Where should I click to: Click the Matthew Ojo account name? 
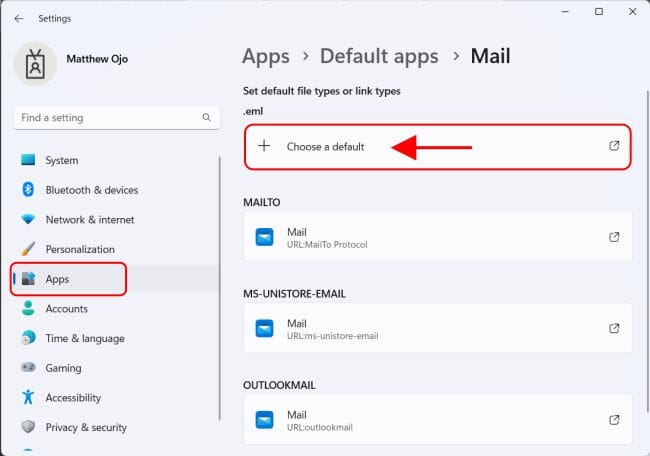click(x=97, y=59)
